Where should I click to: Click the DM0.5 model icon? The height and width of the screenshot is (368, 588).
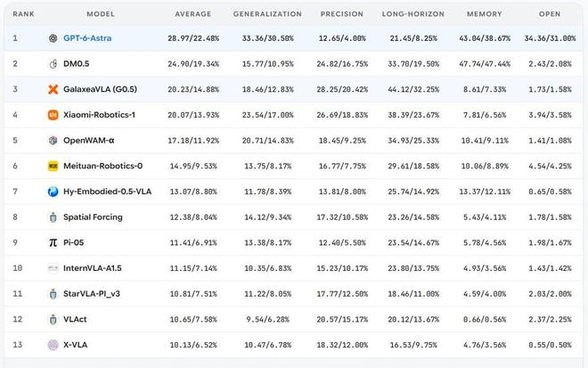53,64
